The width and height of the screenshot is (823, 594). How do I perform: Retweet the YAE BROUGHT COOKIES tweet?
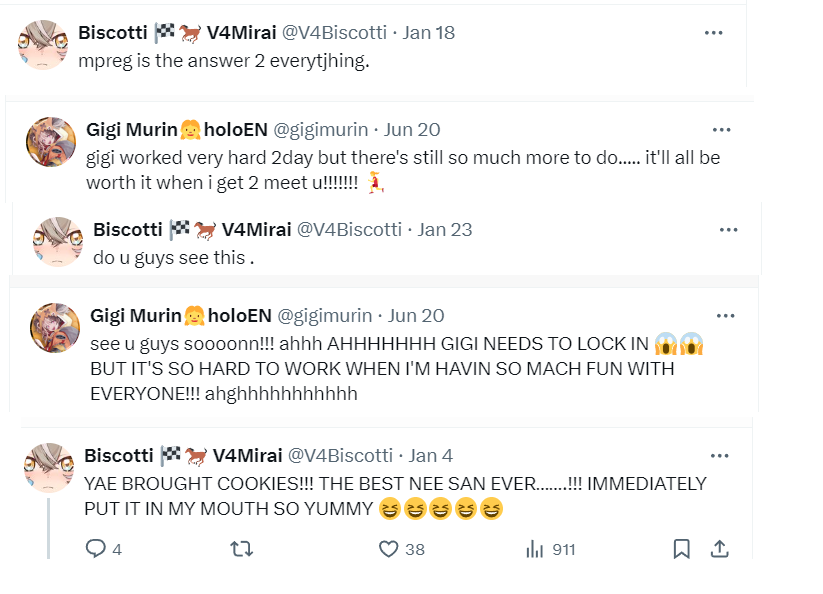(241, 548)
